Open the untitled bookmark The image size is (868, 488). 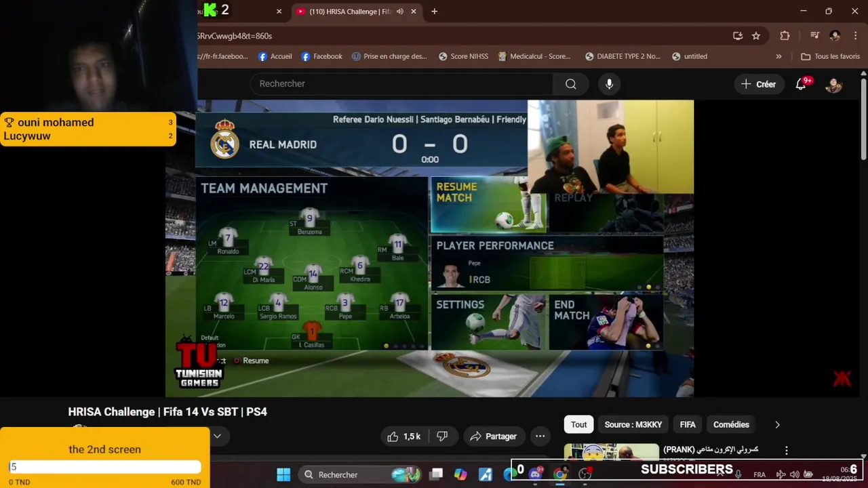(689, 57)
